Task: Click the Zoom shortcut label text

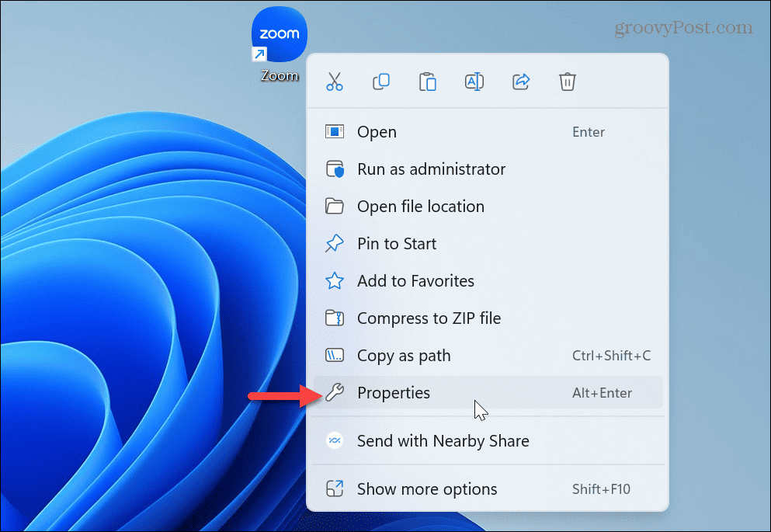Action: pos(278,75)
